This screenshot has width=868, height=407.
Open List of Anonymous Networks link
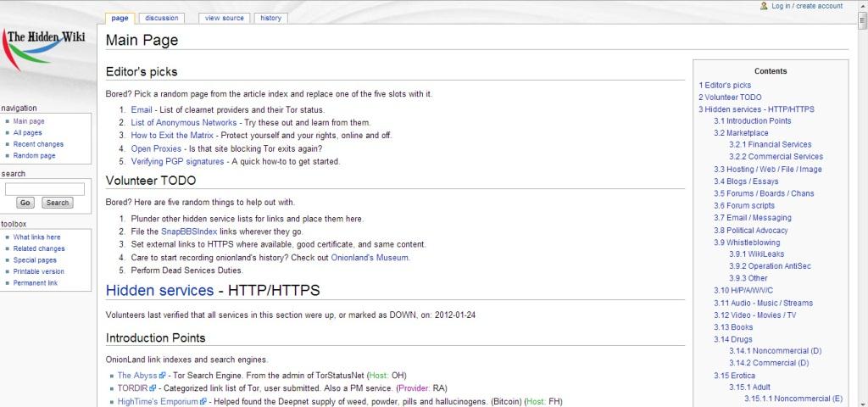point(184,122)
